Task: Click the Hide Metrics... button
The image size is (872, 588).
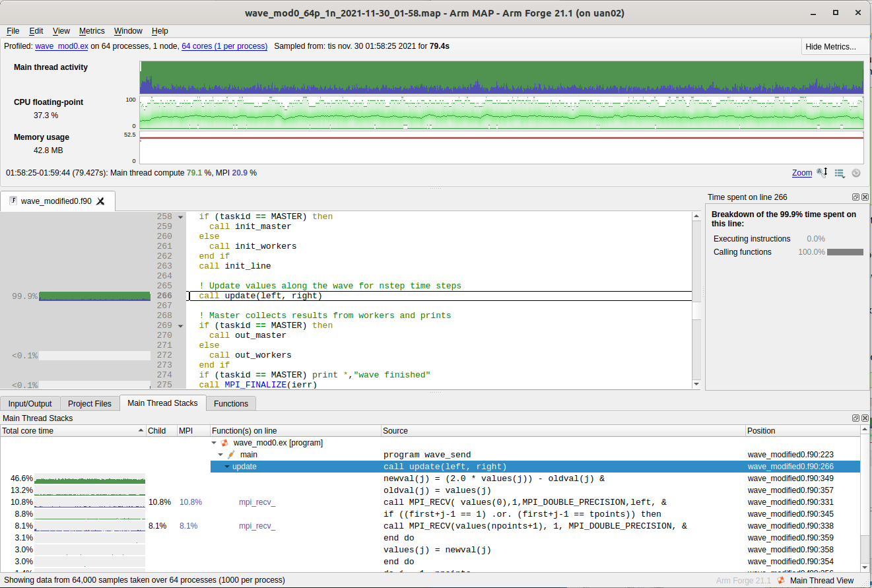Action: point(830,47)
